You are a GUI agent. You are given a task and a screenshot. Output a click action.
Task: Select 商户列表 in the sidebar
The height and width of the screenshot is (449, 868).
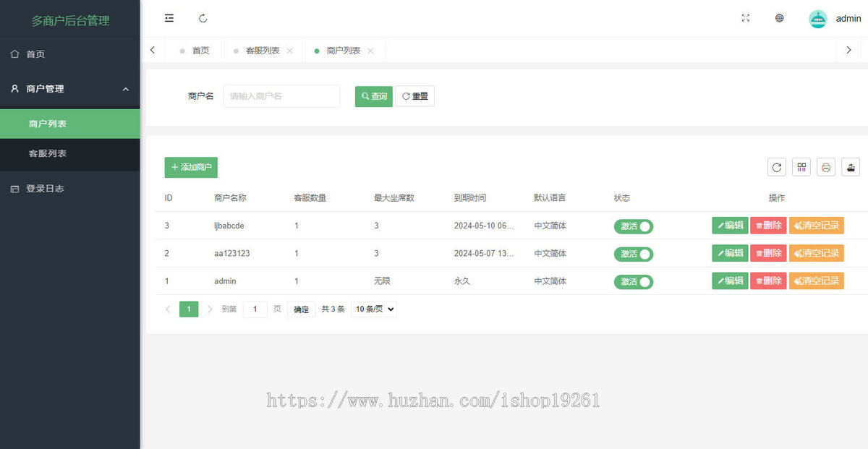[69, 124]
